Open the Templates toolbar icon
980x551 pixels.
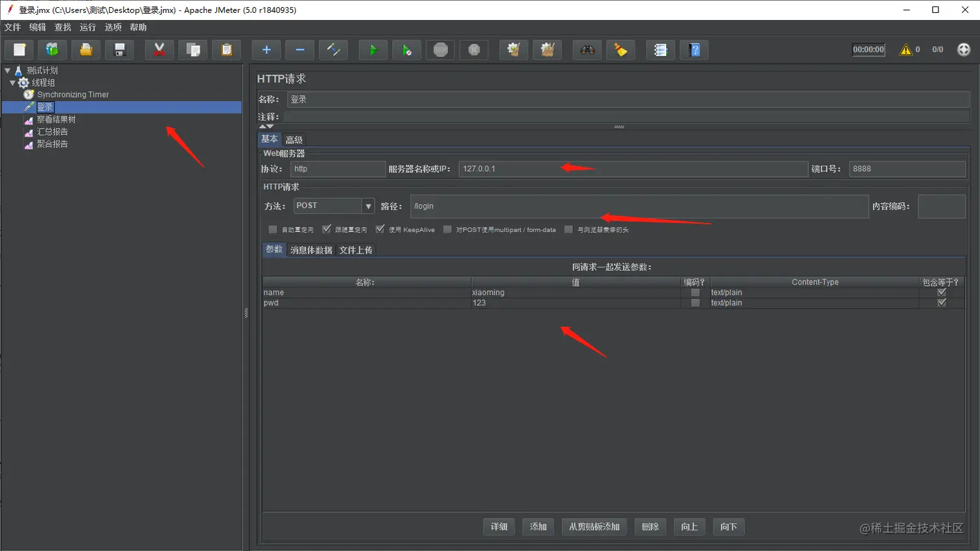[52, 50]
